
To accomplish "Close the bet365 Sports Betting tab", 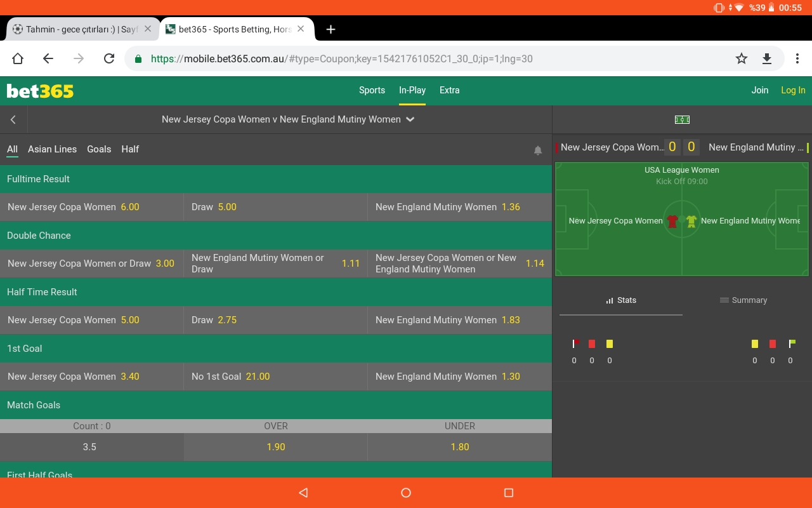I will coord(301,29).
